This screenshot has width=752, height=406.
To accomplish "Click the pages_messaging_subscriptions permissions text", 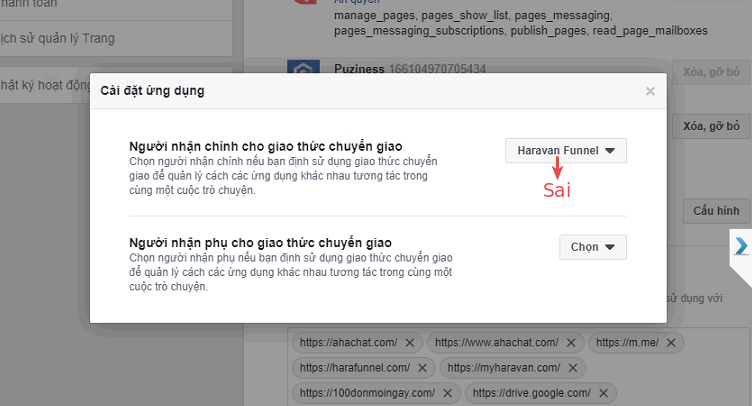I will [419, 31].
